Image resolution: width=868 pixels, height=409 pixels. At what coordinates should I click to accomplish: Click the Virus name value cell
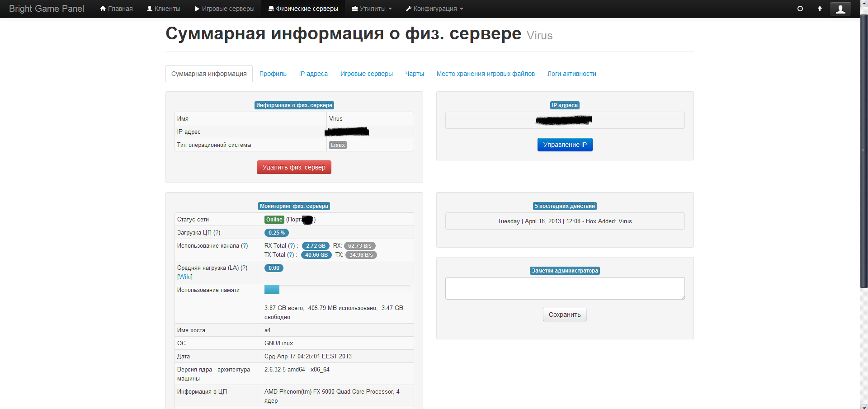point(370,118)
